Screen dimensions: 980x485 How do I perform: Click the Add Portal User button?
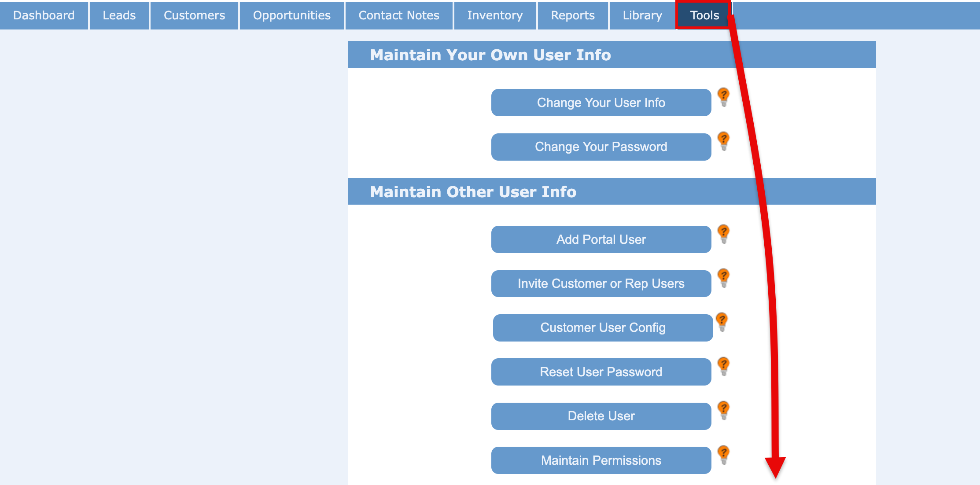click(601, 239)
